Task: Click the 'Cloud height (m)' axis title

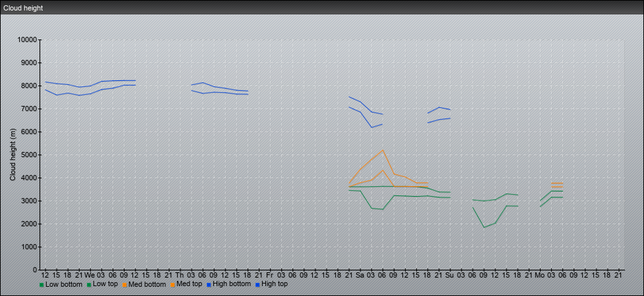Action: point(13,155)
